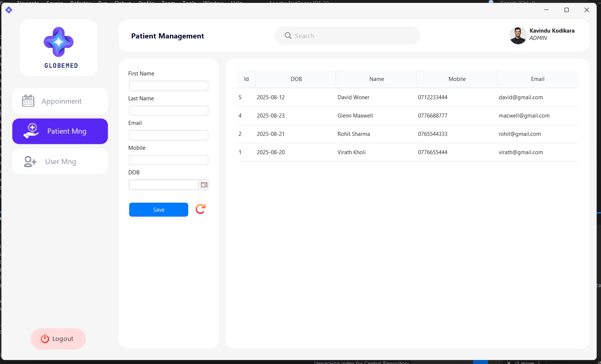The height and width of the screenshot is (364, 601).
Task: Click the Id column header
Action: click(x=246, y=79)
